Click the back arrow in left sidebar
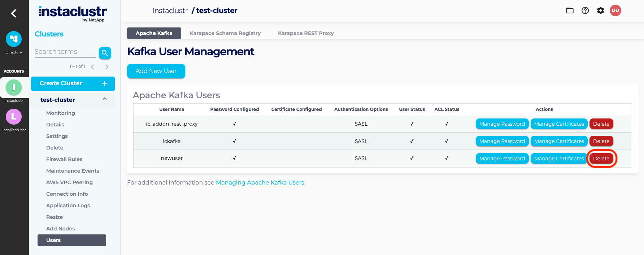This screenshot has width=644, height=255. pos(14,13)
